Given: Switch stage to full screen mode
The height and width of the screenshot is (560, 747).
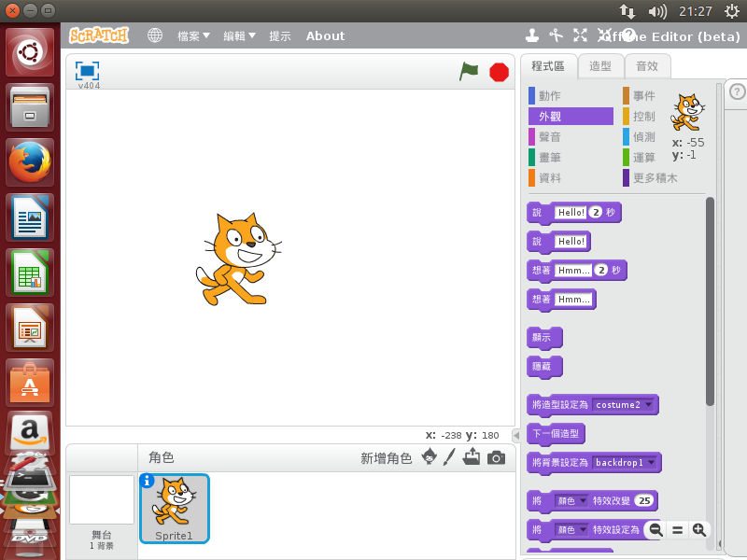Looking at the screenshot, I should [x=87, y=71].
